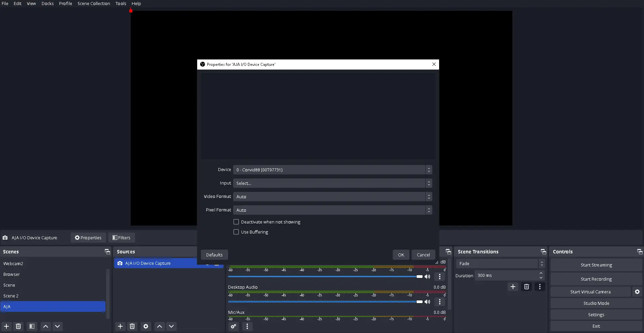The height and width of the screenshot is (333, 644).
Task: Check the Use Buffering option
Action: [236, 232]
